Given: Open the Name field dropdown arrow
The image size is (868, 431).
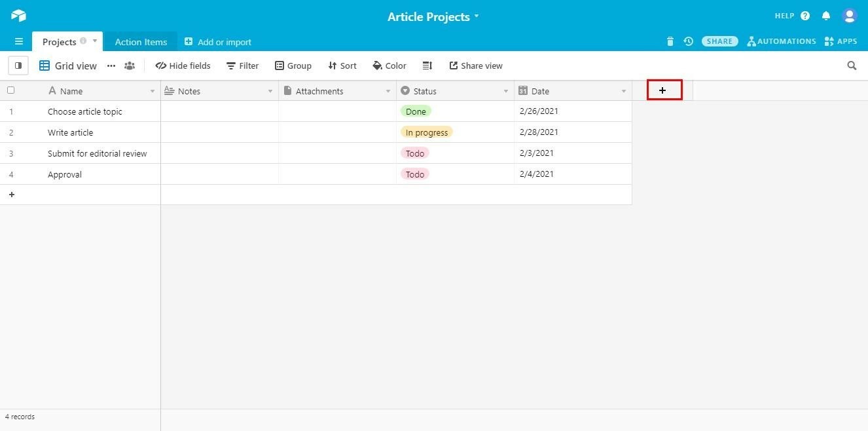Looking at the screenshot, I should [x=153, y=91].
